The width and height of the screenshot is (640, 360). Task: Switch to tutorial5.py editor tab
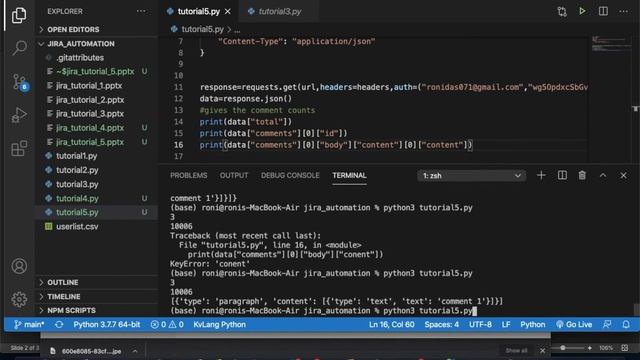click(199, 11)
